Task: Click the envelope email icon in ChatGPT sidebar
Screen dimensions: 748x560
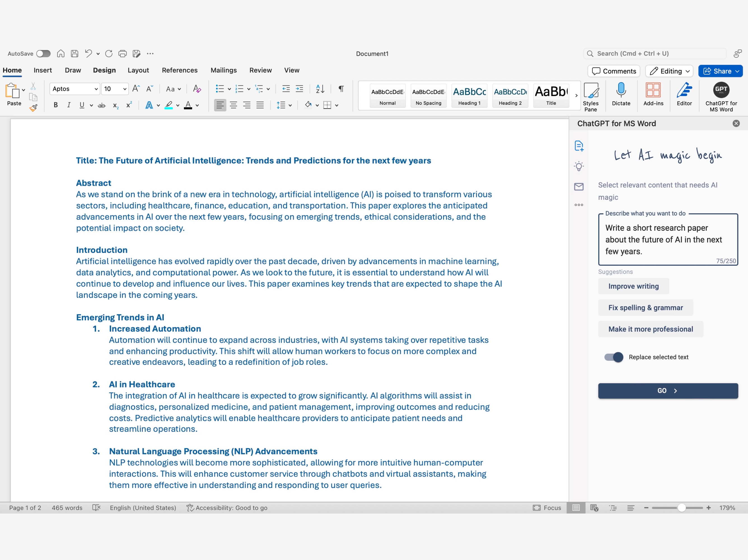Action: tap(579, 187)
